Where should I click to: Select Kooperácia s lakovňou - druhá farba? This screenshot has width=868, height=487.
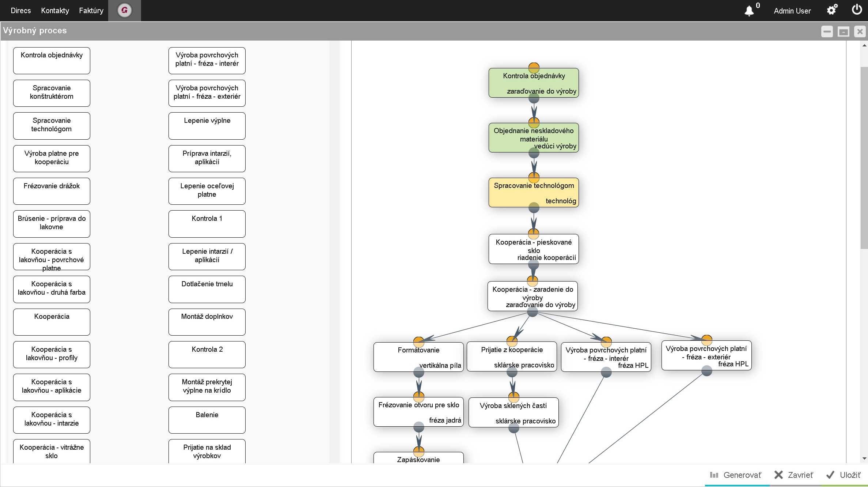tap(52, 289)
